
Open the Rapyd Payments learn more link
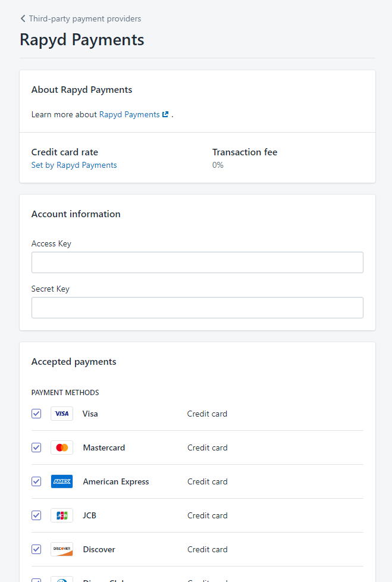(129, 114)
